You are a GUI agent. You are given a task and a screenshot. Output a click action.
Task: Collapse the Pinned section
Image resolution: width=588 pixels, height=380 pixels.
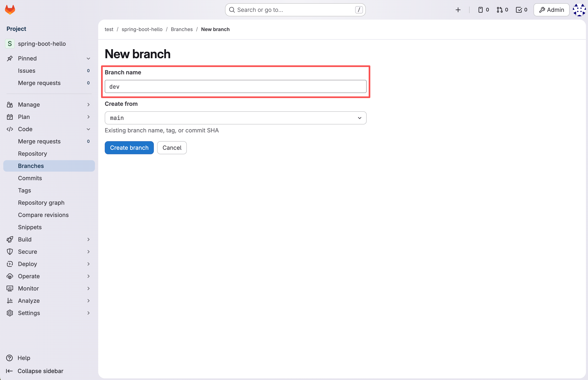(88, 58)
